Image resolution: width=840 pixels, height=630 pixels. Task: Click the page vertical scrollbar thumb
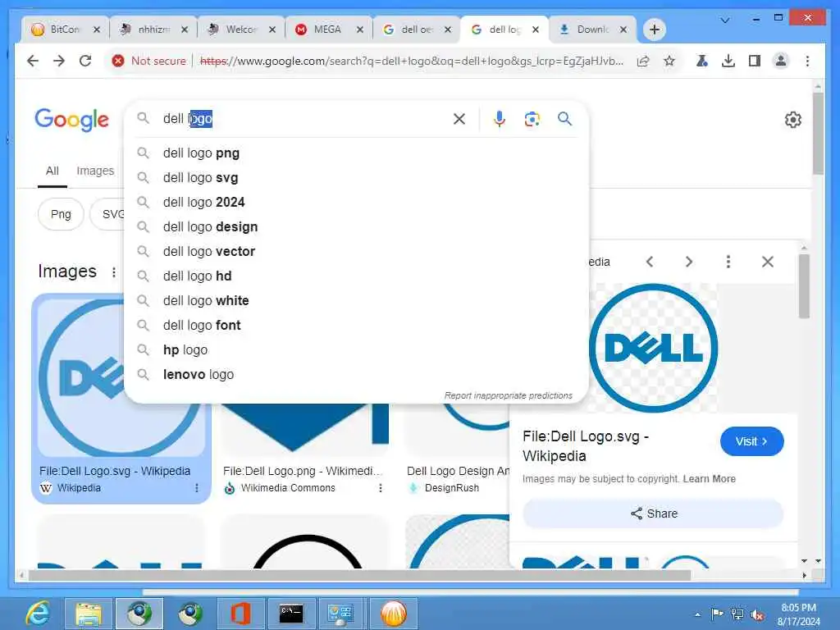point(818,134)
